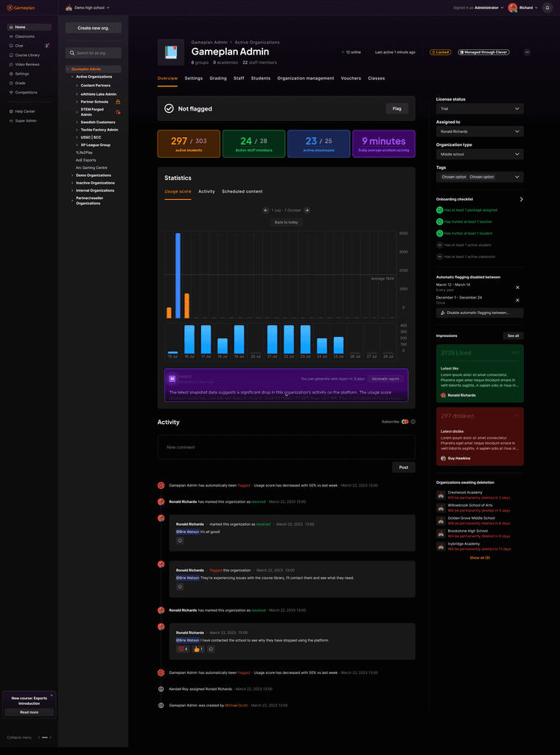Click the subscribe info icon
The height and width of the screenshot is (755, 560).
coord(413,422)
